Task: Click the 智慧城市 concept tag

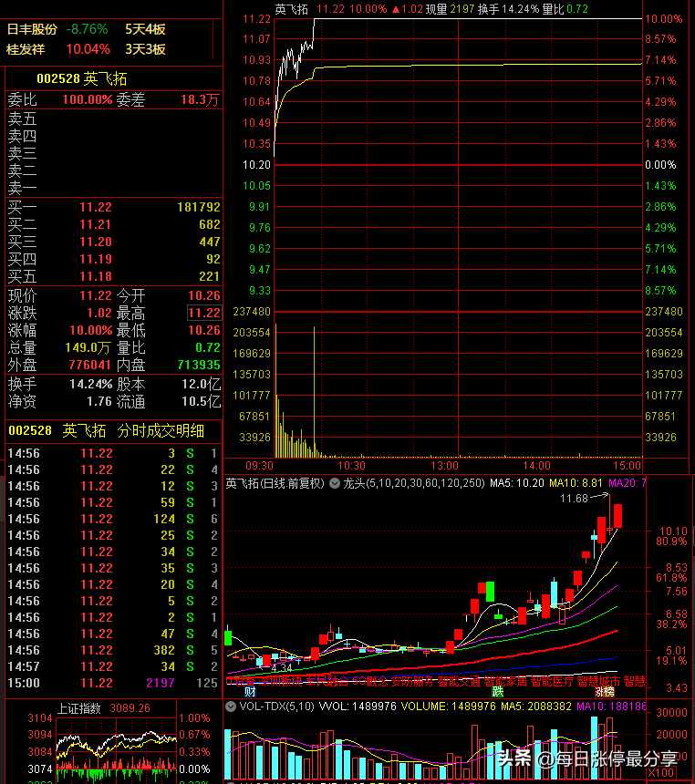Action: (598, 681)
